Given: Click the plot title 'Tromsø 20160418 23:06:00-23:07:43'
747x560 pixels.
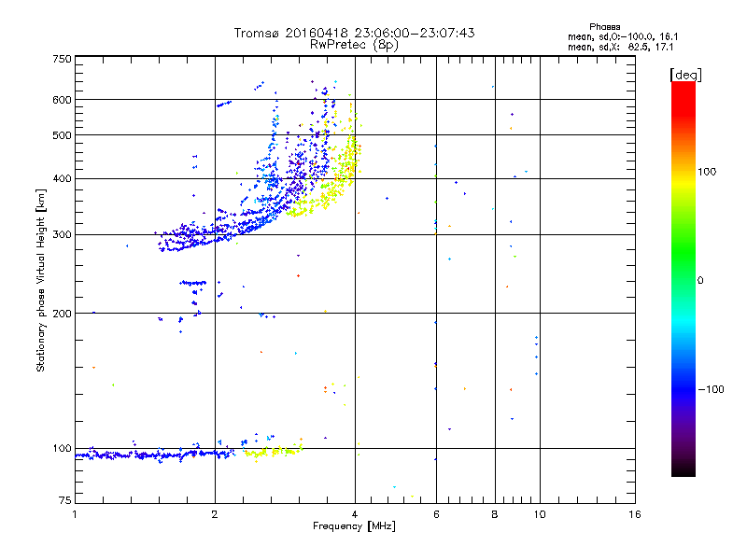Looking at the screenshot, I should tap(355, 33).
